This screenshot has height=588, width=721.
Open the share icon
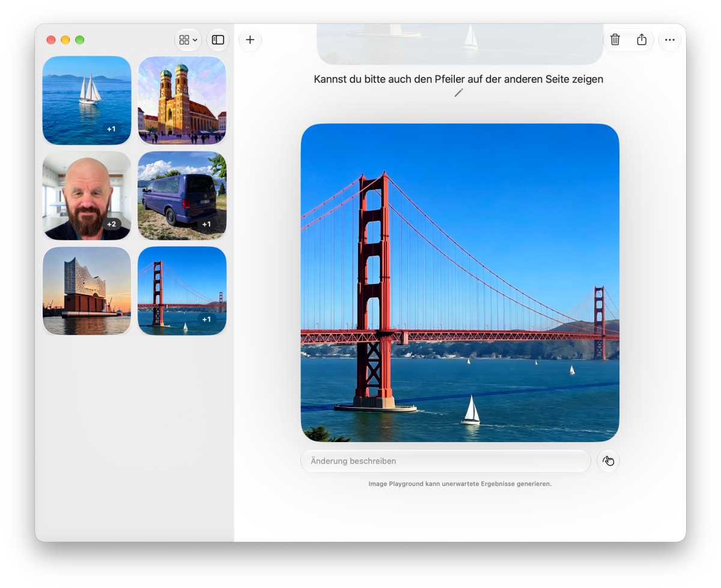(642, 40)
